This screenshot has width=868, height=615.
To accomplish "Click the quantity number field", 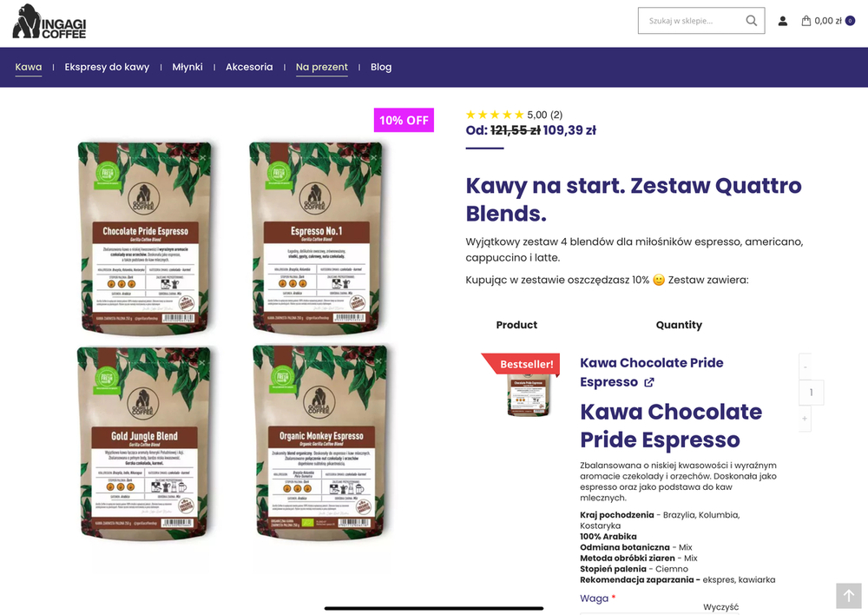I will point(811,393).
